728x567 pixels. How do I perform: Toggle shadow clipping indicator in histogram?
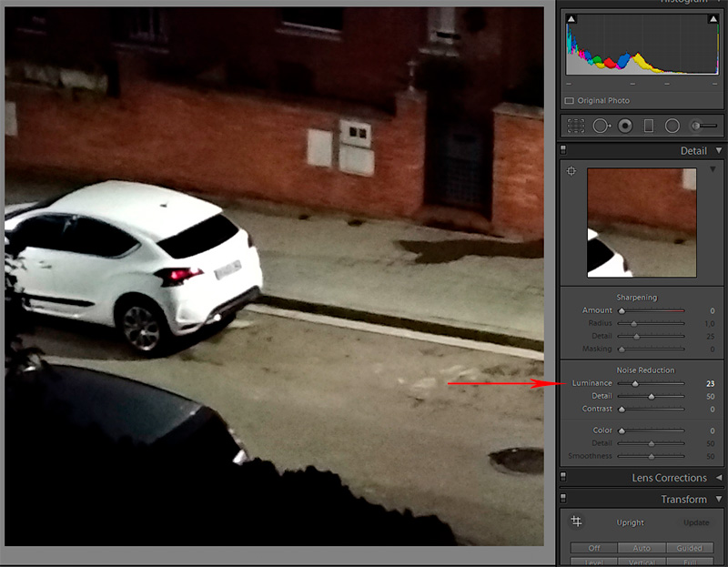tap(571, 19)
